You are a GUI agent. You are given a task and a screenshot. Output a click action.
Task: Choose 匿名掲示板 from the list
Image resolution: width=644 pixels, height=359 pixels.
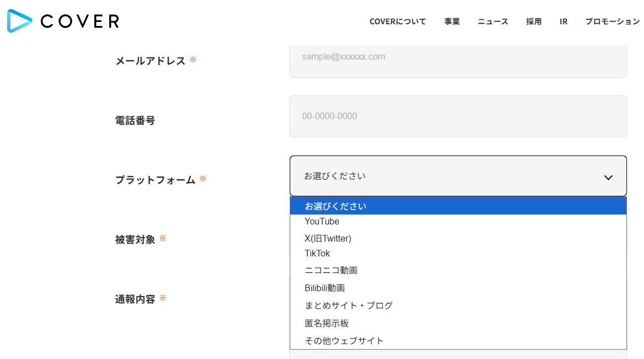pyautogui.click(x=327, y=323)
